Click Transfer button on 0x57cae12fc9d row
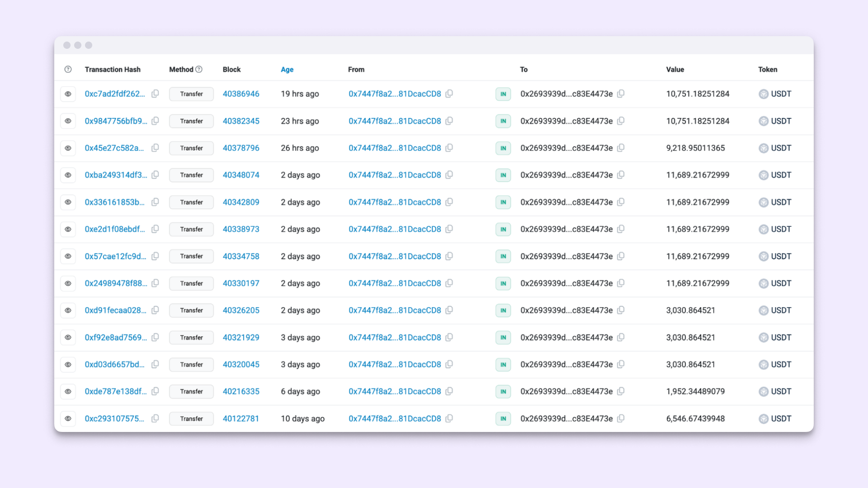Image resolution: width=868 pixels, height=488 pixels. 191,256
